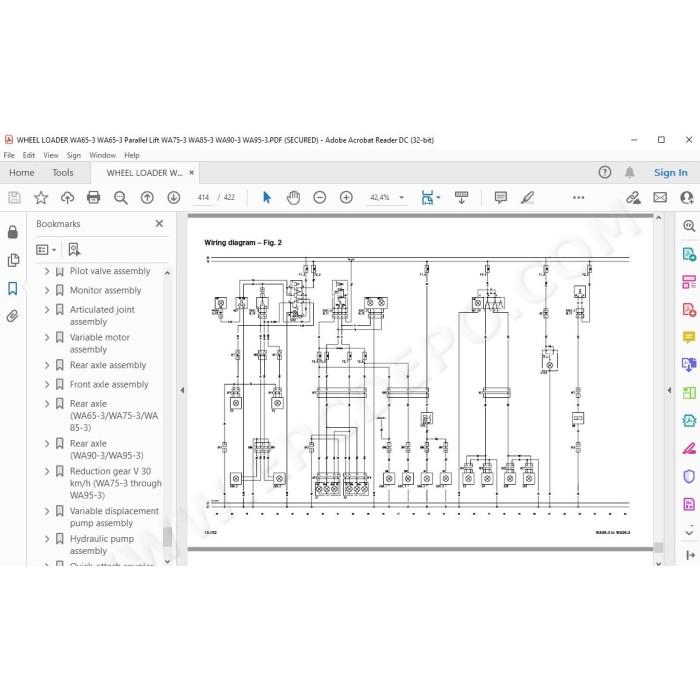Open page thumbnails panel icon
The height and width of the screenshot is (700, 700).
pos(13,260)
